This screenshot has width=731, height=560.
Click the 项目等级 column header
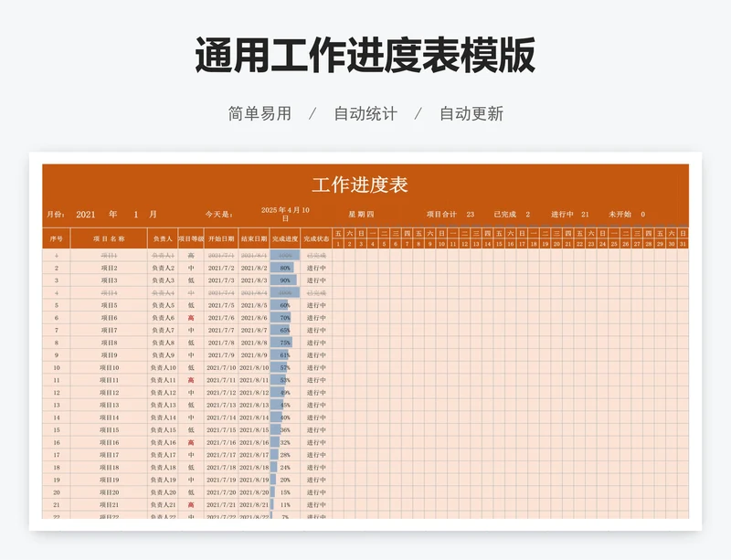pyautogui.click(x=191, y=238)
